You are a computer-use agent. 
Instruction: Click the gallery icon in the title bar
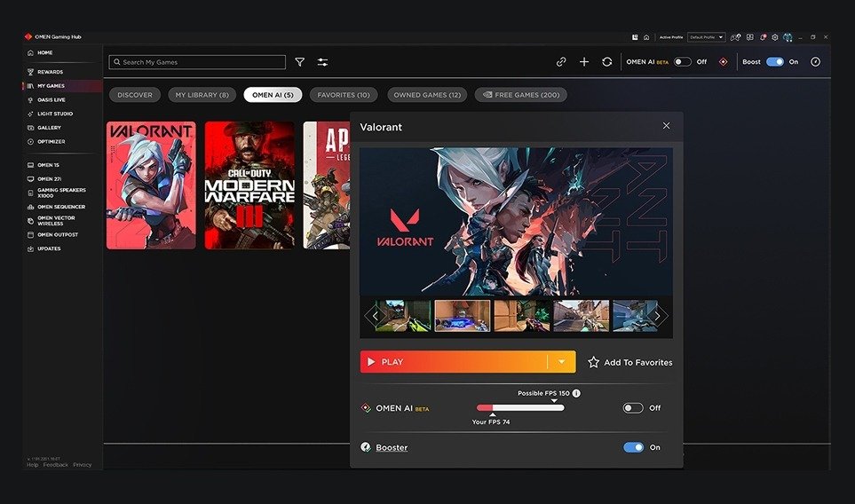635,37
